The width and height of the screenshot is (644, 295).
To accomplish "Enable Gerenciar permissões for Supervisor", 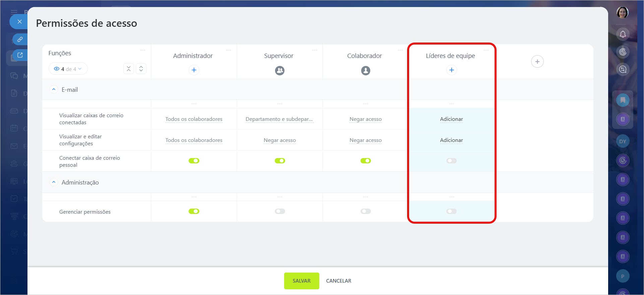I will pos(279,211).
